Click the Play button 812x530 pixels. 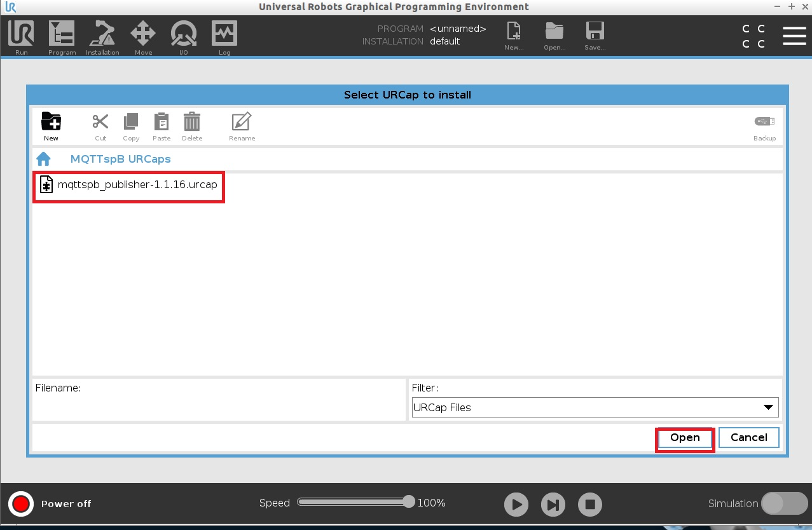[x=516, y=505]
